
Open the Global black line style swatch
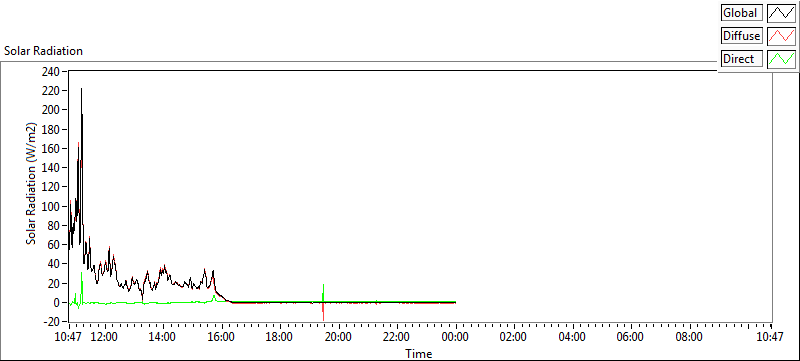pos(781,13)
